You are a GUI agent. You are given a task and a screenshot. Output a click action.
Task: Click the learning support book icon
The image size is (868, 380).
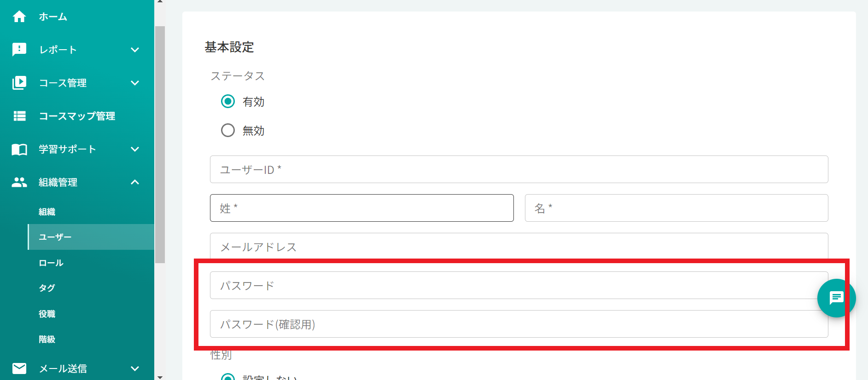pos(19,149)
